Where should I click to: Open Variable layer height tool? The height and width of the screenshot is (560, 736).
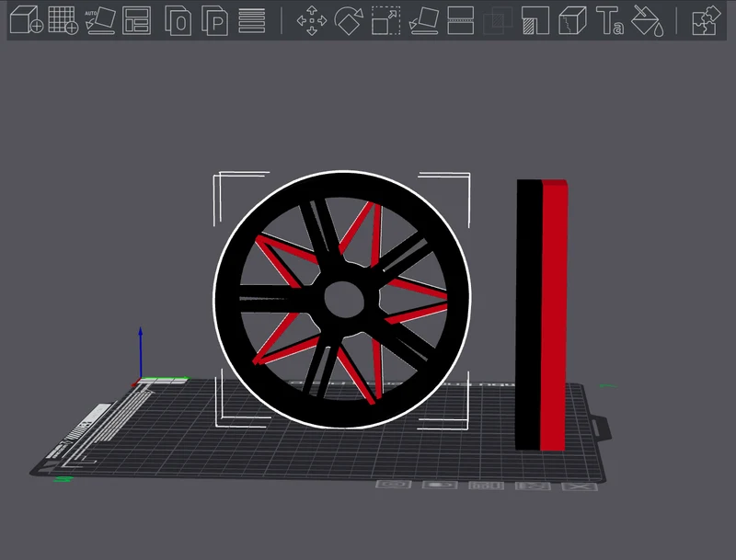(x=251, y=20)
